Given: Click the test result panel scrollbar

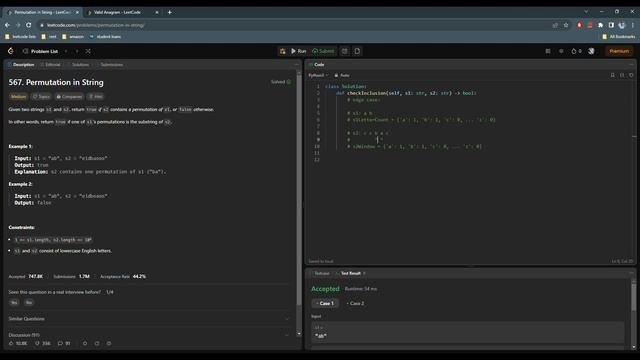Looking at the screenshot, I should click(x=633, y=298).
